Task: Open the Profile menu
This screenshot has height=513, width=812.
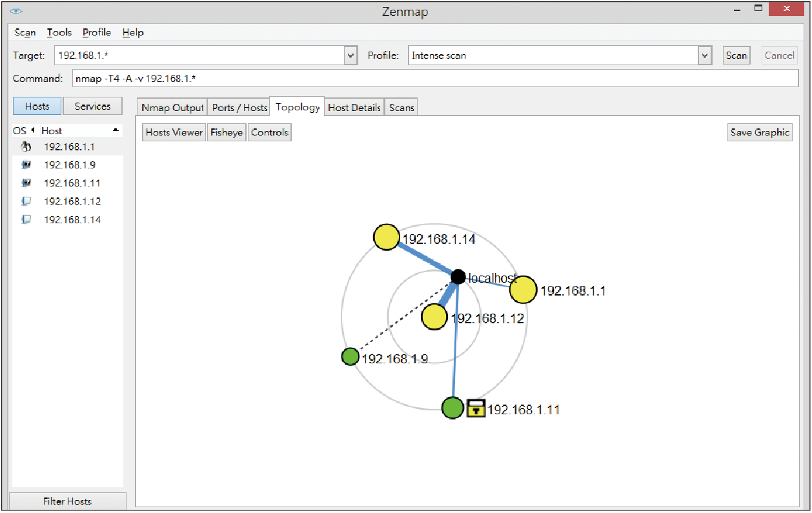Action: coord(97,32)
